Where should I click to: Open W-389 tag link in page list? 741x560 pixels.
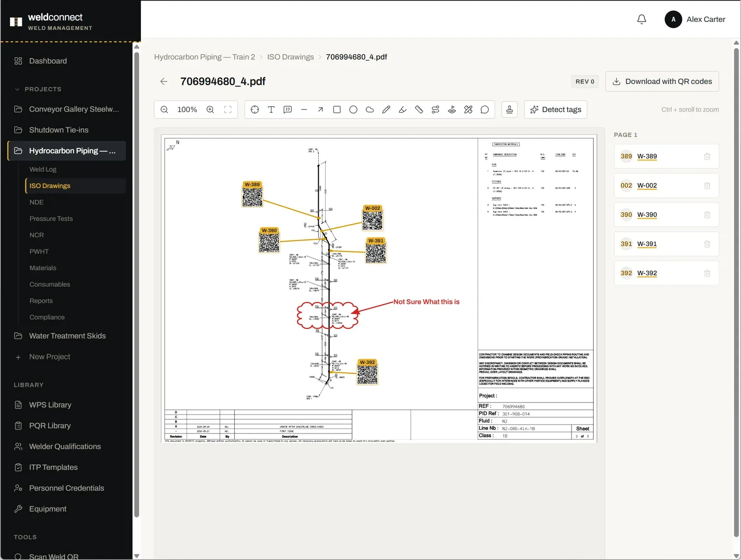[647, 157]
